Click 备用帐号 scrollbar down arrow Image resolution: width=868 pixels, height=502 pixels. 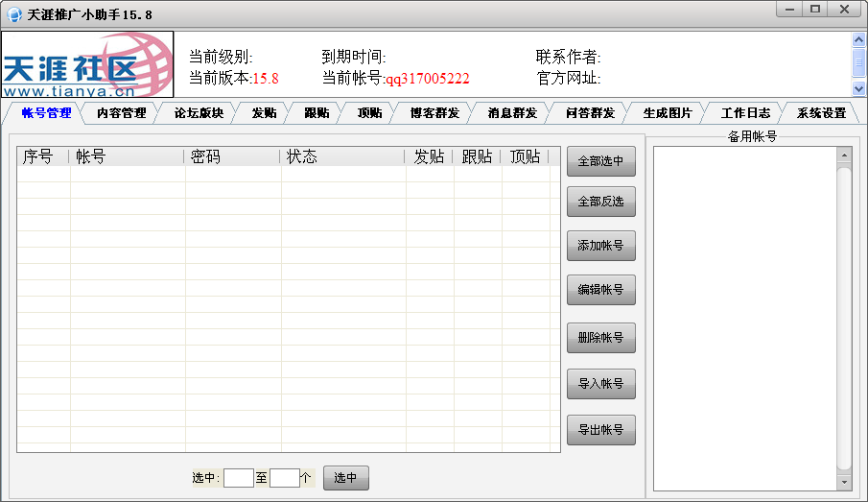tap(844, 482)
